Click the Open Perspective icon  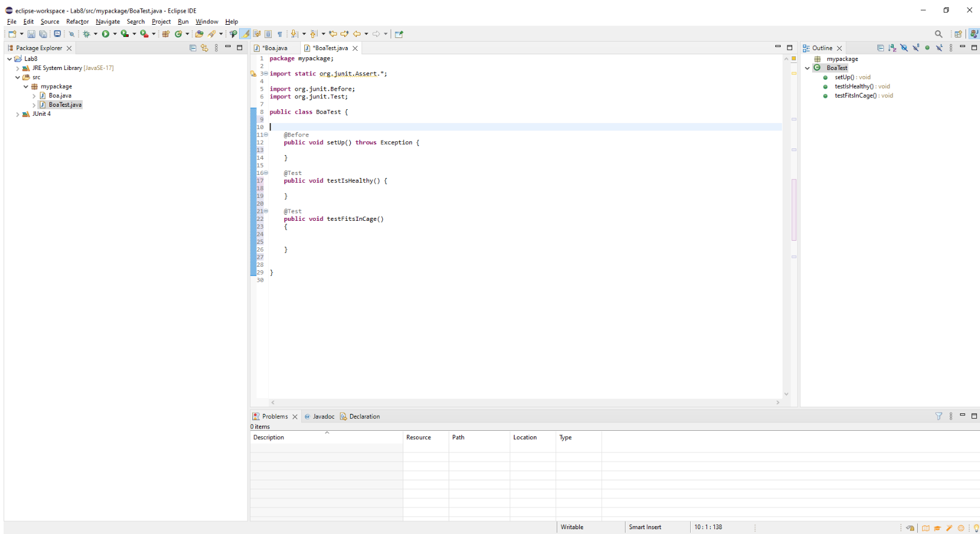coord(958,34)
